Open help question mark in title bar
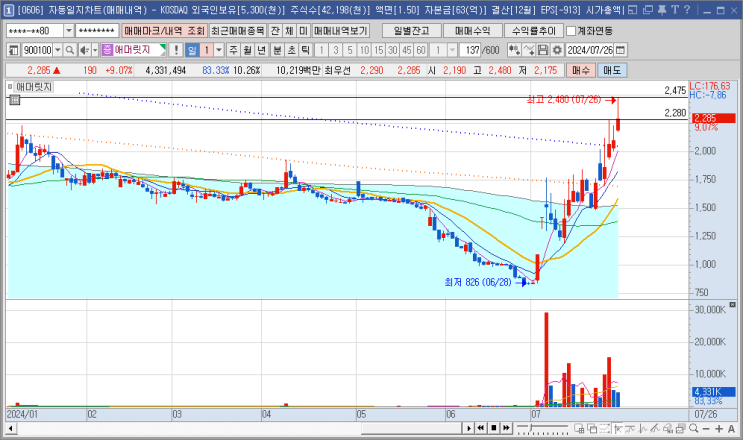Image resolution: width=743 pixels, height=440 pixels. tap(687, 9)
